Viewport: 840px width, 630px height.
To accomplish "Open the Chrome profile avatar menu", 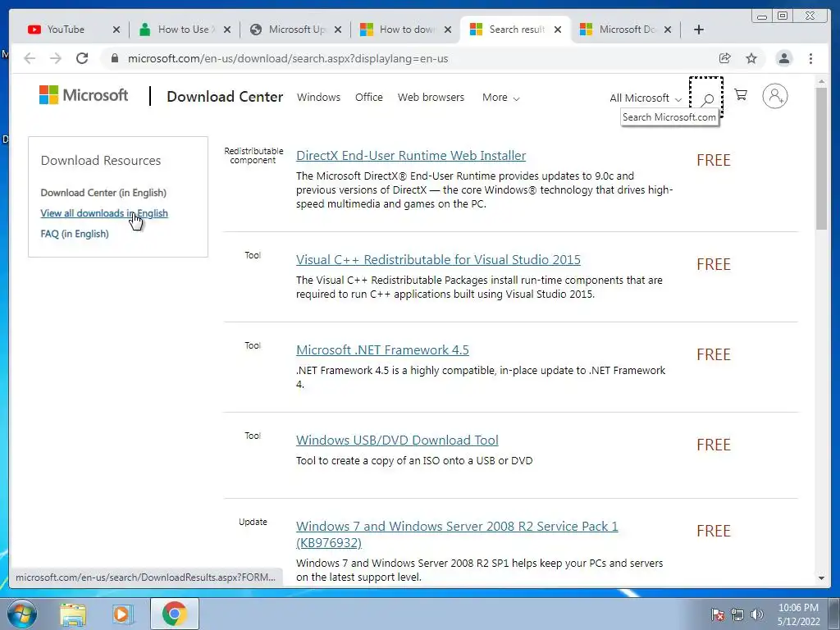I will pyautogui.click(x=783, y=58).
